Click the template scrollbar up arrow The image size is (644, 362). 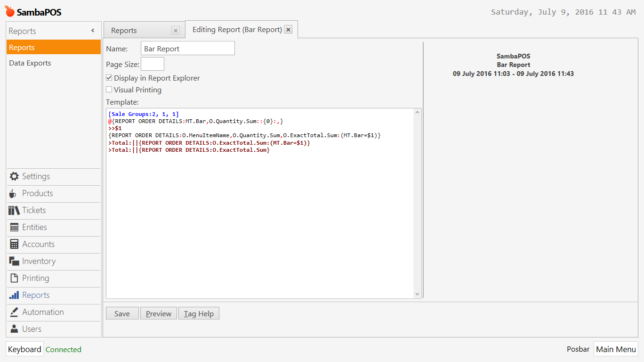[x=417, y=113]
